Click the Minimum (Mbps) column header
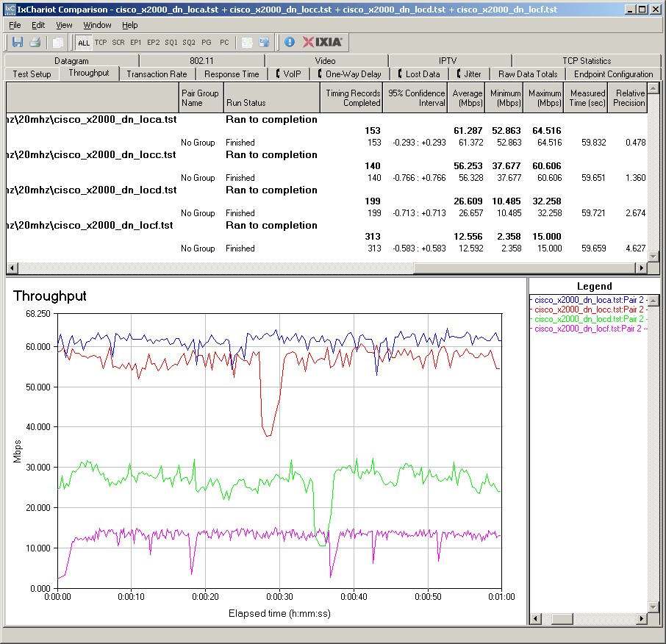Image resolution: width=666 pixels, height=644 pixels. [504, 98]
